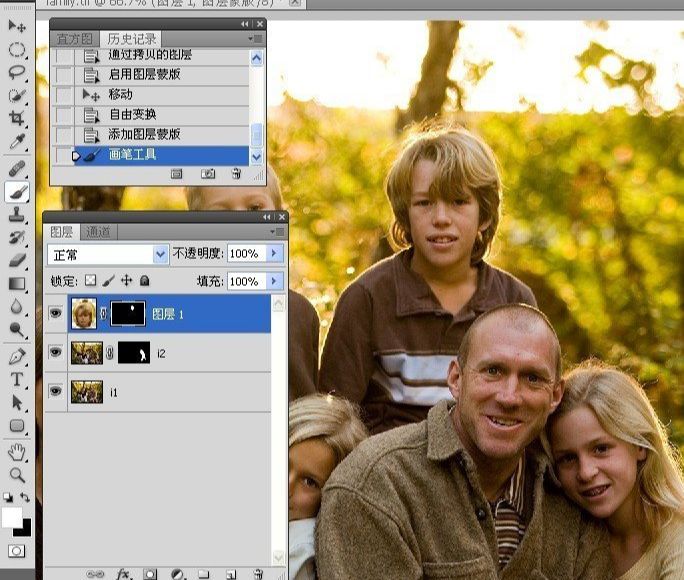Set history brush source for 移动 state
Screen dimensions: 684x580
64,95
